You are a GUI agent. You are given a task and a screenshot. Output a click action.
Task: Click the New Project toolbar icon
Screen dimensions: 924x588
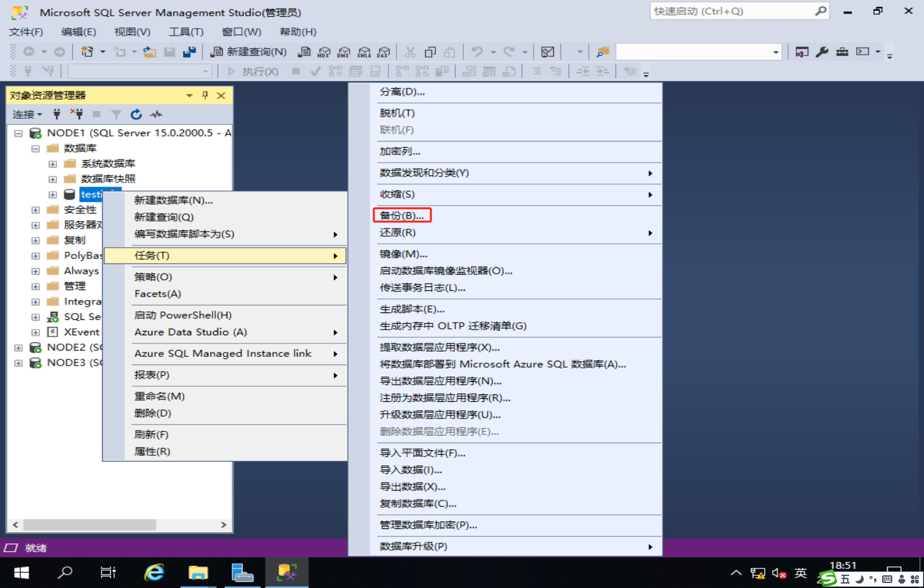click(87, 52)
